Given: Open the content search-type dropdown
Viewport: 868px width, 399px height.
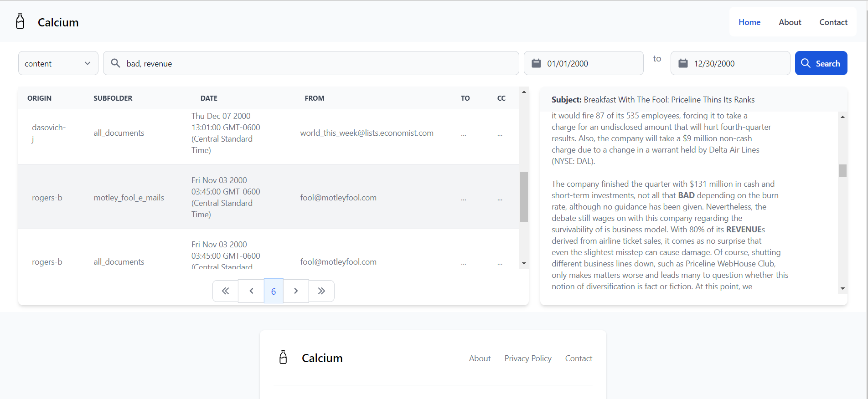Looking at the screenshot, I should pyautogui.click(x=58, y=63).
